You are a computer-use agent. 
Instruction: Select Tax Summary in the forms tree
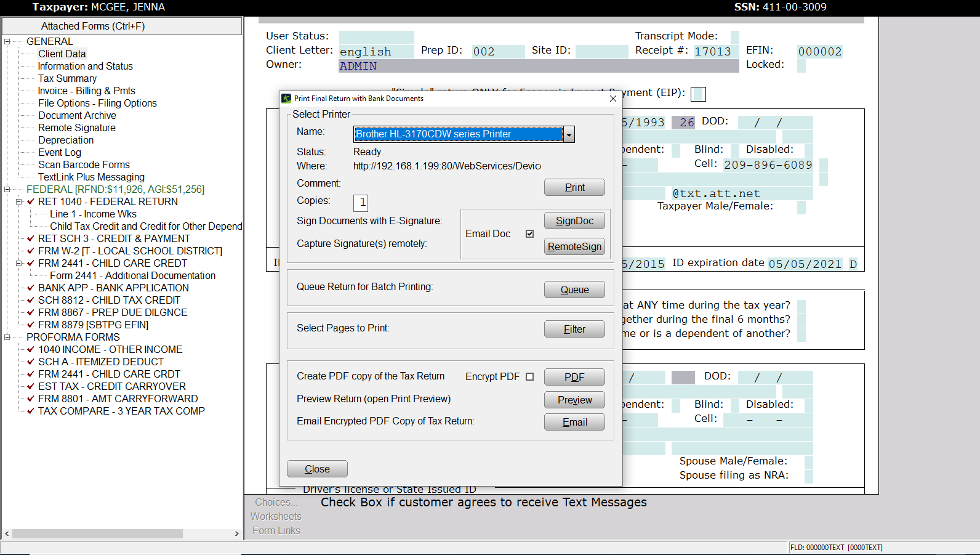[x=67, y=78]
